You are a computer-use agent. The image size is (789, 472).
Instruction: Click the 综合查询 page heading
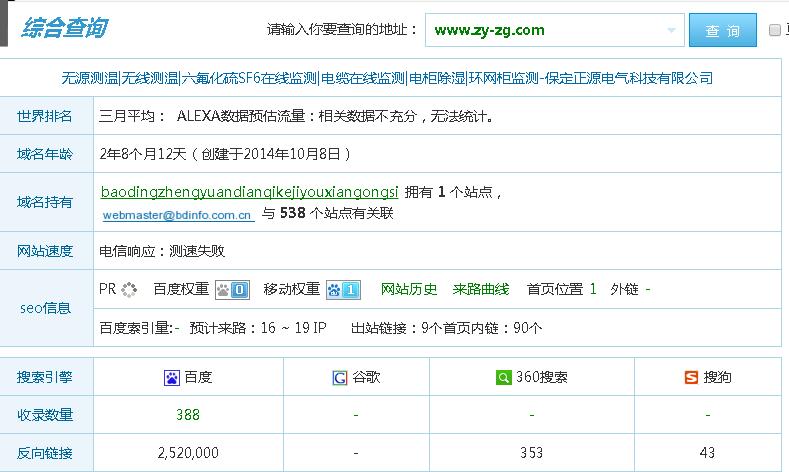pyautogui.click(x=65, y=28)
